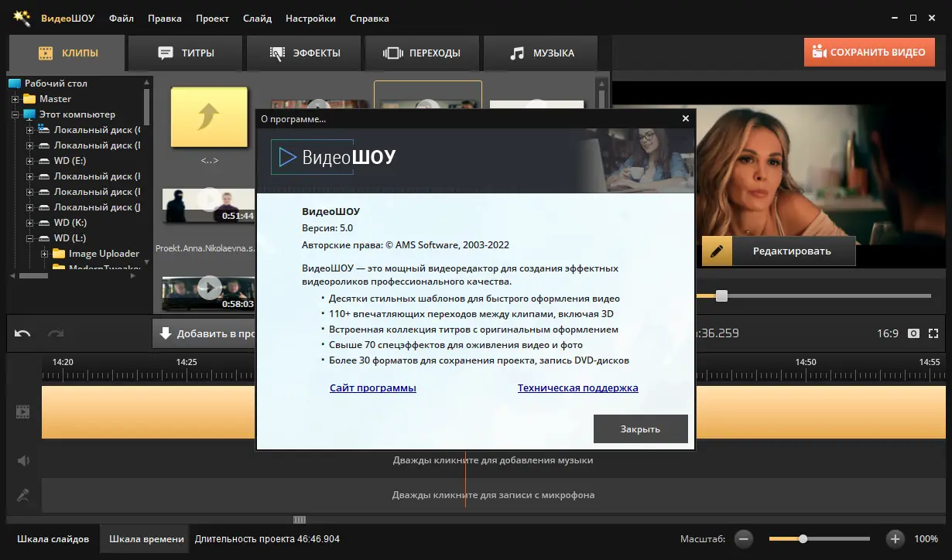Redo the previous action
952x560 pixels.
[x=55, y=333]
